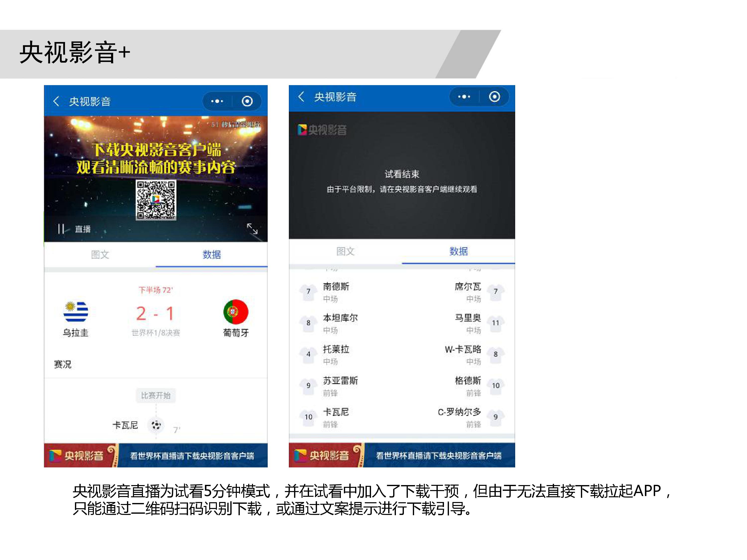
Task: Close mini program via right phone's circle icon
Action: (495, 97)
